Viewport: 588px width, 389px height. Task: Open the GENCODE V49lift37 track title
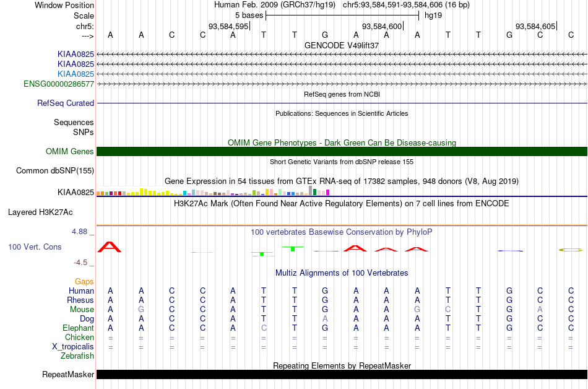tap(342, 45)
